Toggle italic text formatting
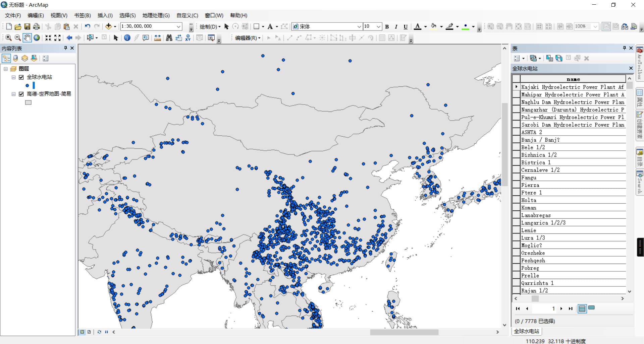The height and width of the screenshot is (344, 644). click(x=396, y=26)
